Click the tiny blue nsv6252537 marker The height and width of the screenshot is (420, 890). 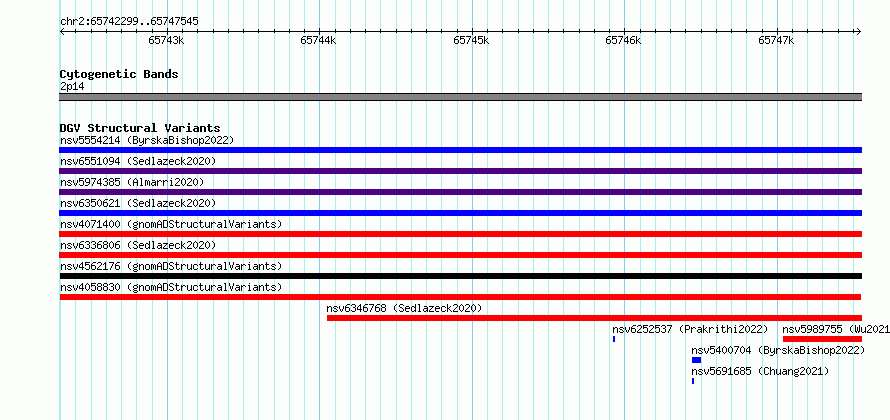[614, 339]
